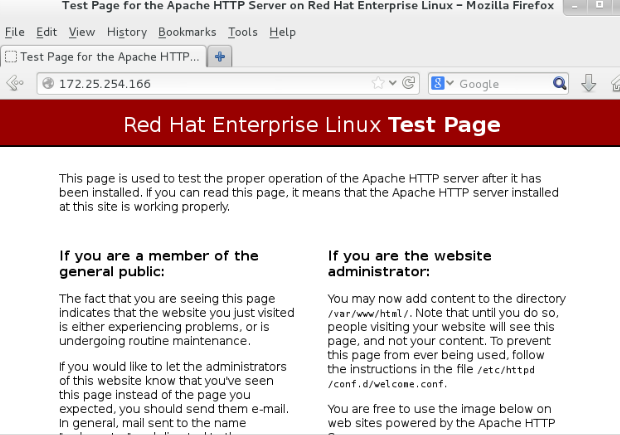
Task: Click the /conf.d/welcome.conf path text
Action: pos(387,384)
